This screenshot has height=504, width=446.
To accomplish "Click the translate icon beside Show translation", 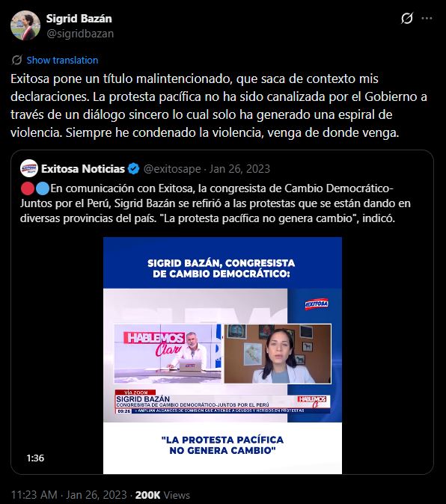I will click(x=16, y=60).
